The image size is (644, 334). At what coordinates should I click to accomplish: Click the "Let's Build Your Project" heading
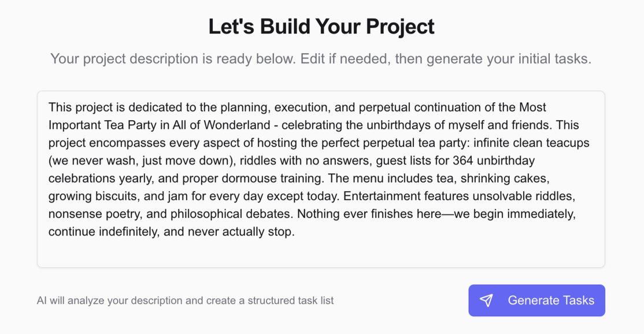click(x=321, y=27)
